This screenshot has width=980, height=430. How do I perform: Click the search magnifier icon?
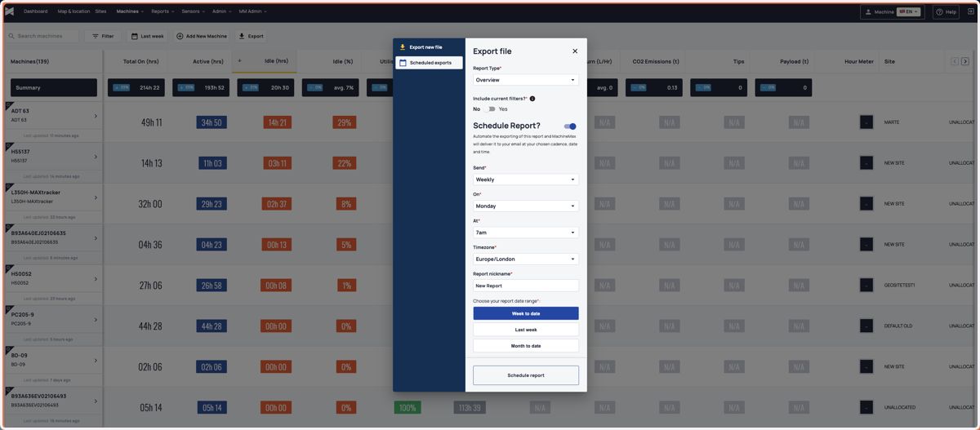(11, 36)
